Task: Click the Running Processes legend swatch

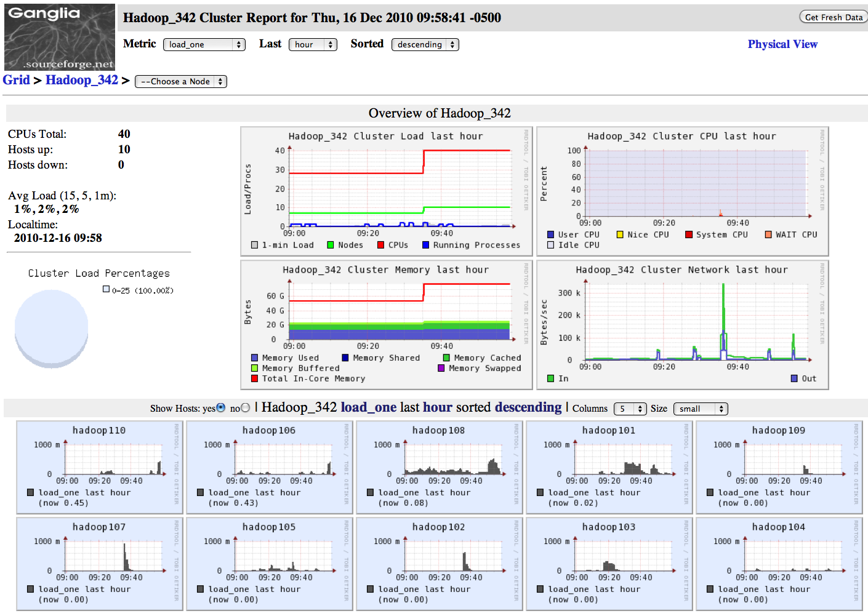Action: click(x=426, y=245)
